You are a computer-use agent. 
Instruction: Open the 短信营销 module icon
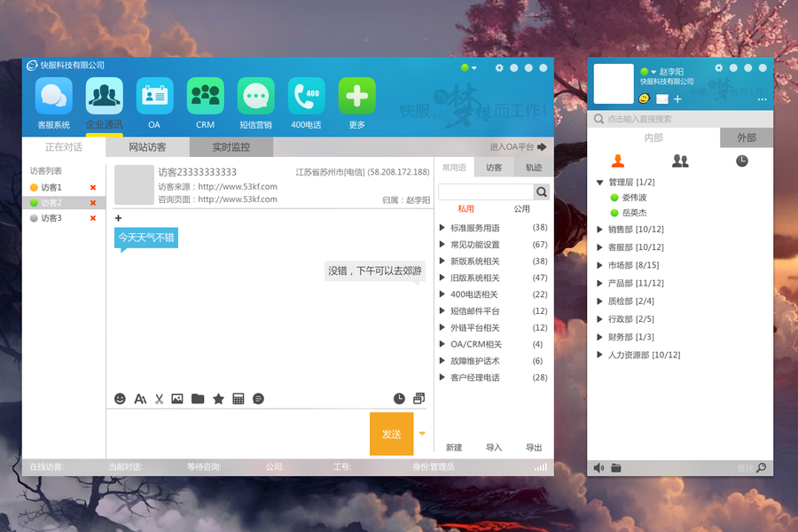point(256,96)
